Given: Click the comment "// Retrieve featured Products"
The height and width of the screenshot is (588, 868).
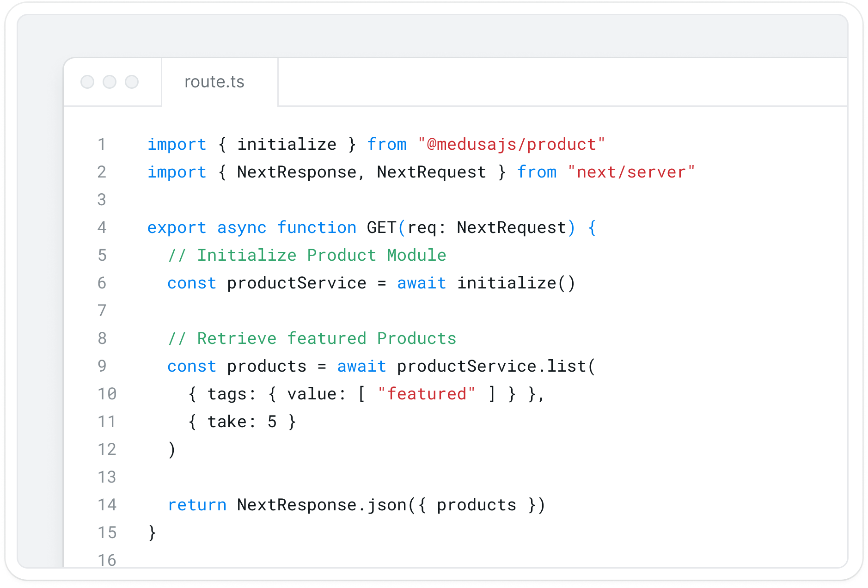Looking at the screenshot, I should (x=312, y=338).
